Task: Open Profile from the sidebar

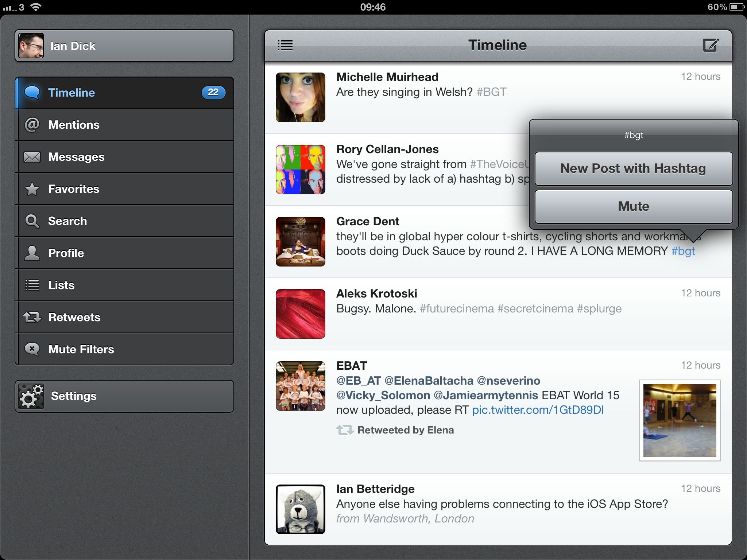Action: pos(124,253)
